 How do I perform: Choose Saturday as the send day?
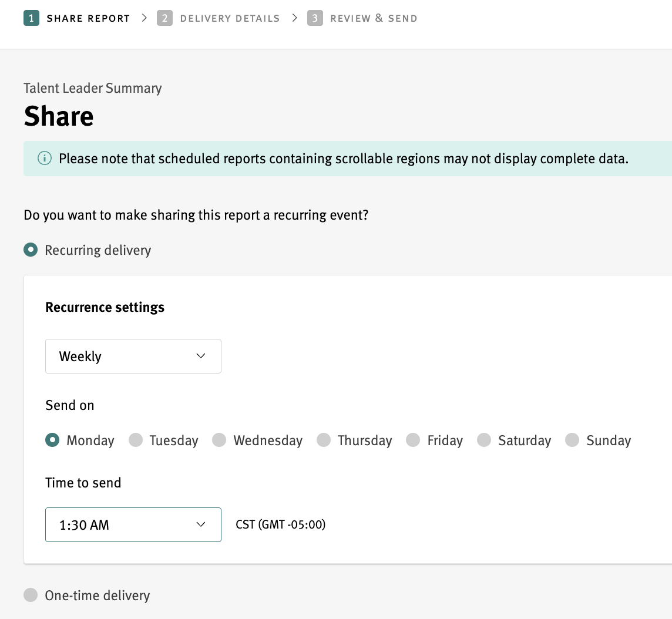coord(484,440)
